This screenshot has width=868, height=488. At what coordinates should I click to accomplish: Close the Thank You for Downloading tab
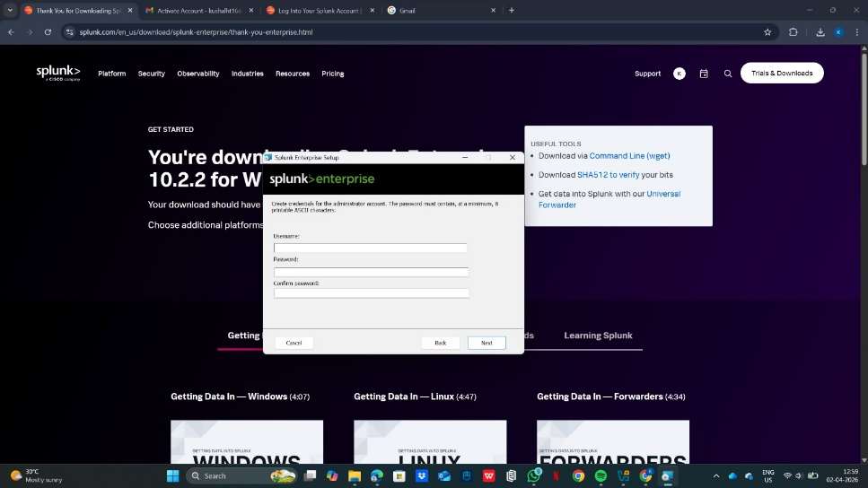[x=130, y=11]
